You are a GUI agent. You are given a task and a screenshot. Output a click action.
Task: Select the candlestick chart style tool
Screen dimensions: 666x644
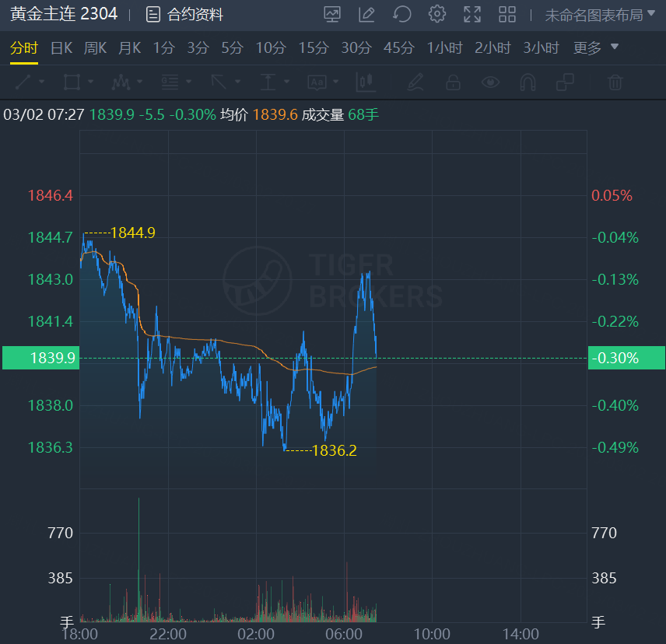point(366,82)
